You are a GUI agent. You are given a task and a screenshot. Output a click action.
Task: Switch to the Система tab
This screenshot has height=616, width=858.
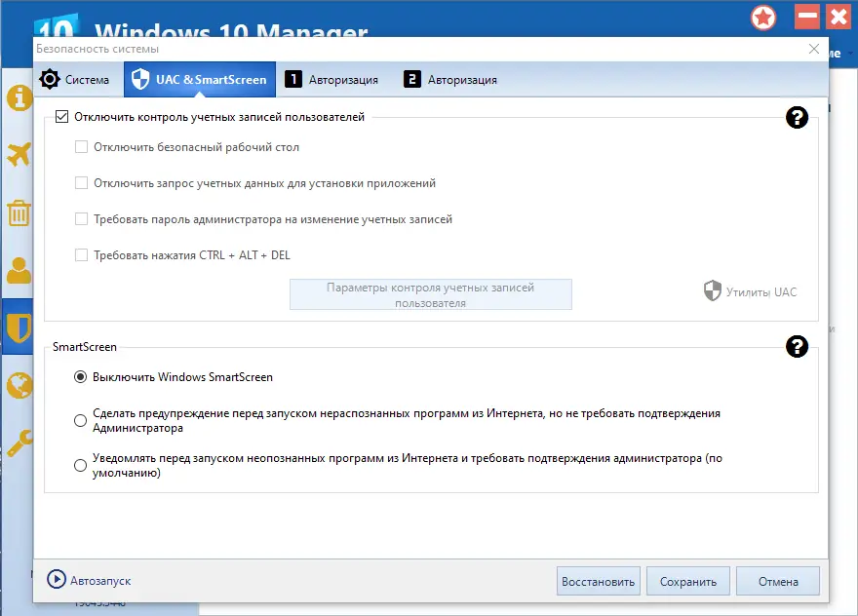77,79
